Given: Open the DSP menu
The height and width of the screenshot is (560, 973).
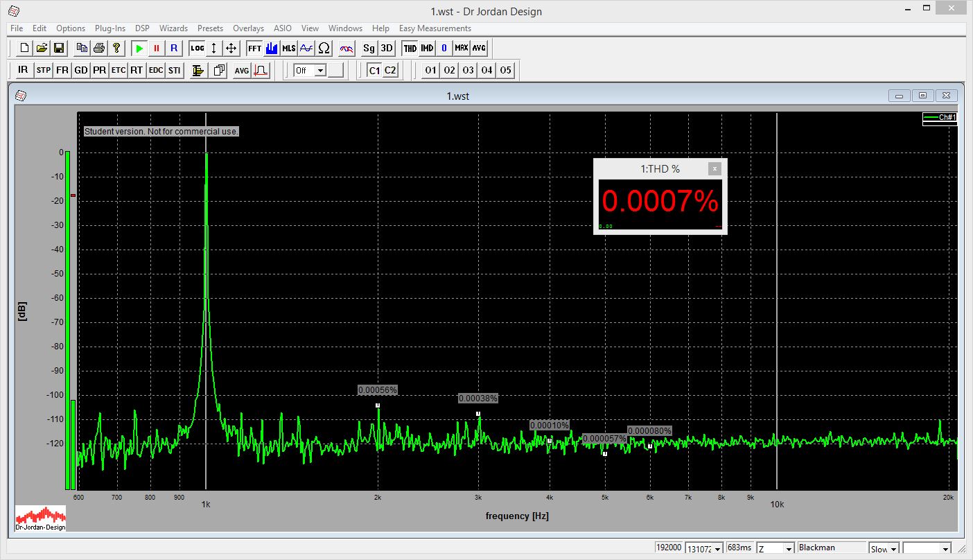Looking at the screenshot, I should (142, 28).
